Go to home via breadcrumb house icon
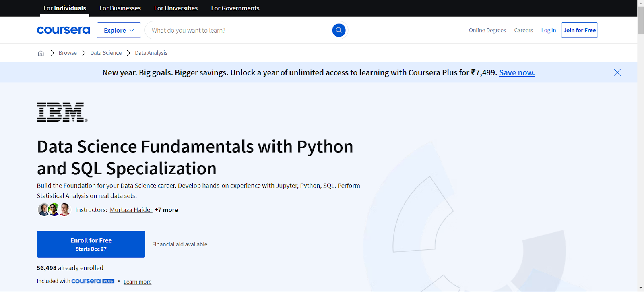Viewport: 644px width, 292px height. click(41, 53)
